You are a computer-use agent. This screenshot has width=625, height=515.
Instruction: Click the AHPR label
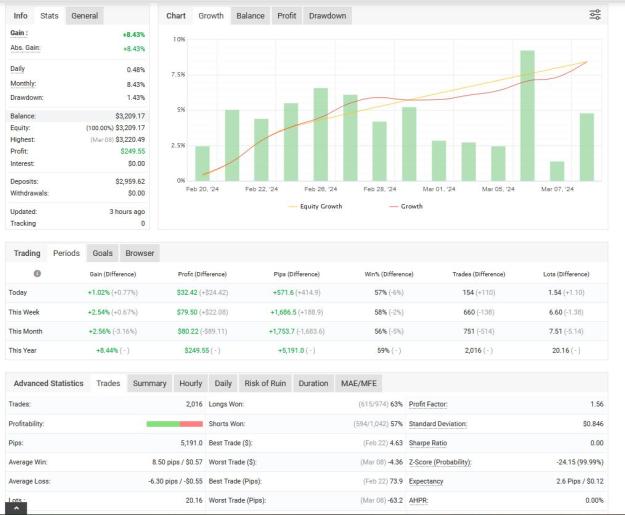pyautogui.click(x=418, y=500)
